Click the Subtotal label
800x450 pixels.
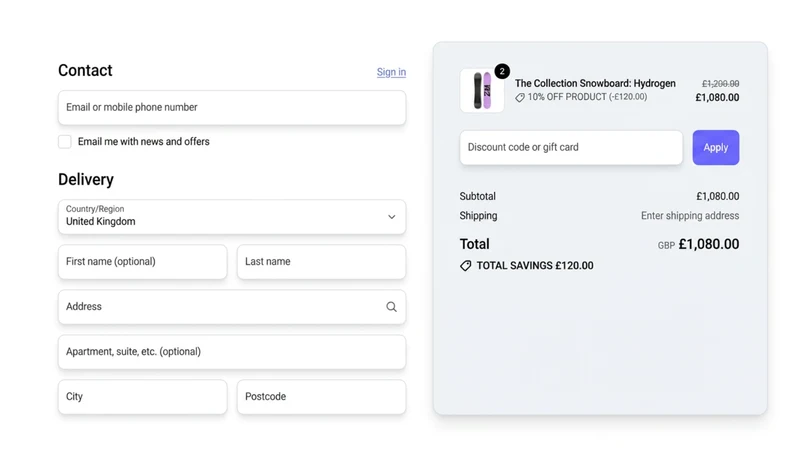pyautogui.click(x=478, y=196)
